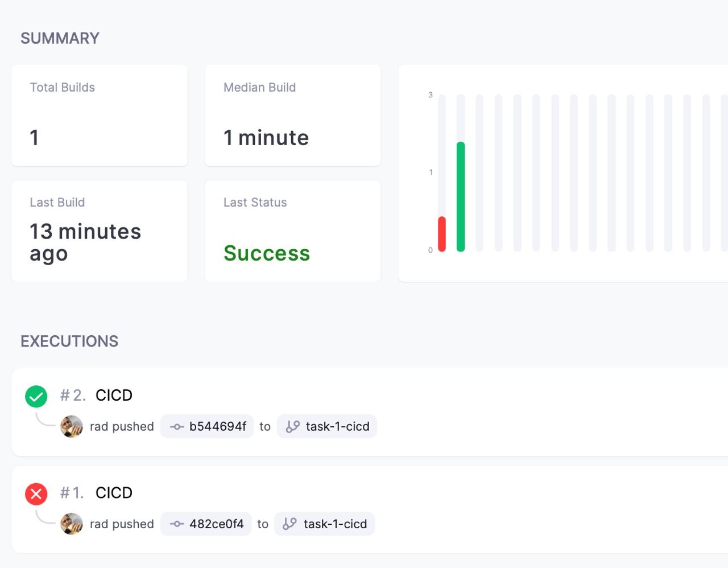Open commit b544694f
Screen dimensions: 728x568
(218, 427)
